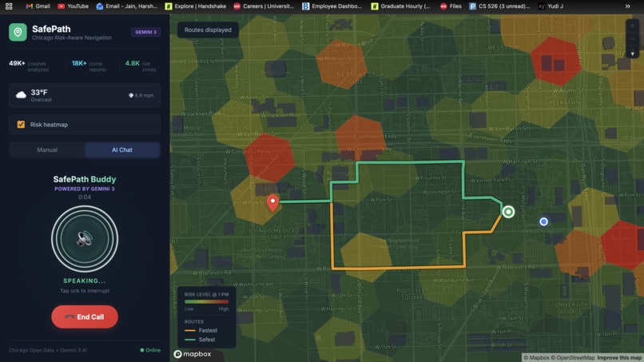Select the AI Chat tab
Screen dimensions: 644x362
pos(122,150)
